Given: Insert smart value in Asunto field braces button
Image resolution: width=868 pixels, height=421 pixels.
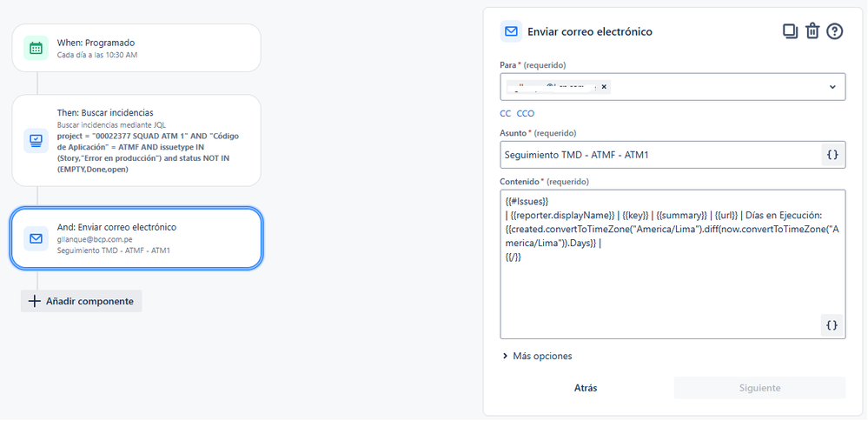Looking at the screenshot, I should pos(832,155).
